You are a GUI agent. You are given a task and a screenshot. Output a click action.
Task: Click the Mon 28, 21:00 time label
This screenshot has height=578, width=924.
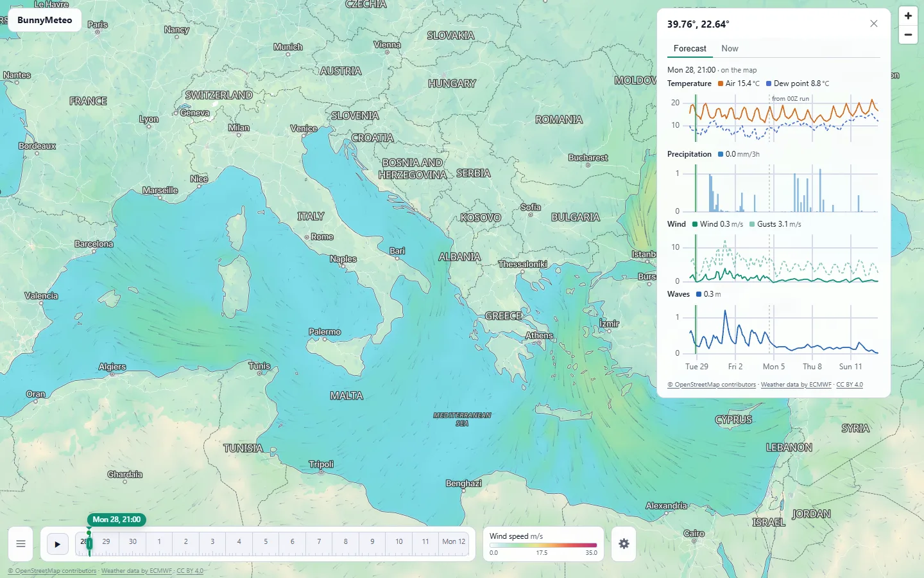click(x=117, y=520)
